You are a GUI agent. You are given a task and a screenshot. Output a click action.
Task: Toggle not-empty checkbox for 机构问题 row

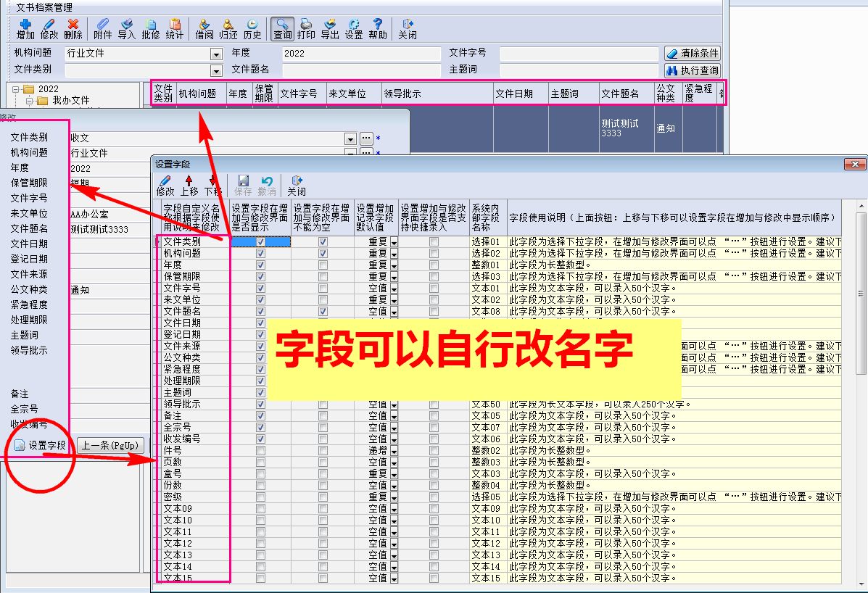(323, 253)
